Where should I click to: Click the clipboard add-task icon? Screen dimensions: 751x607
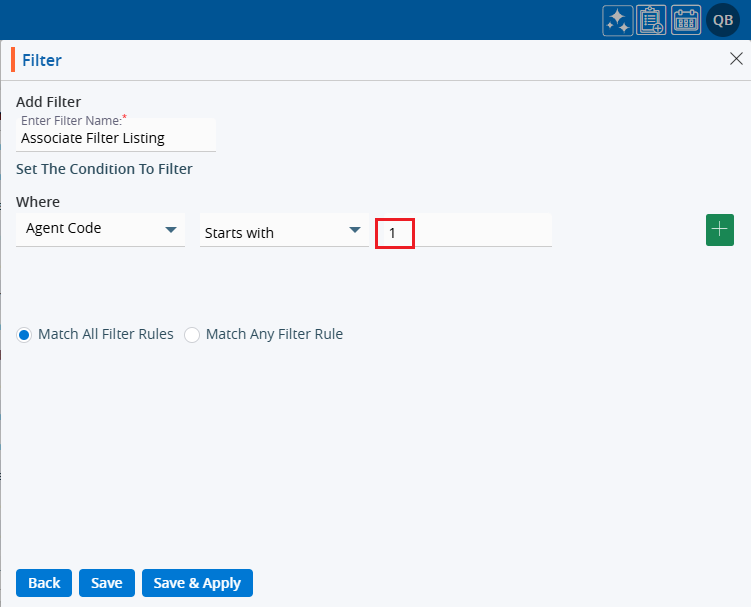(x=651, y=21)
